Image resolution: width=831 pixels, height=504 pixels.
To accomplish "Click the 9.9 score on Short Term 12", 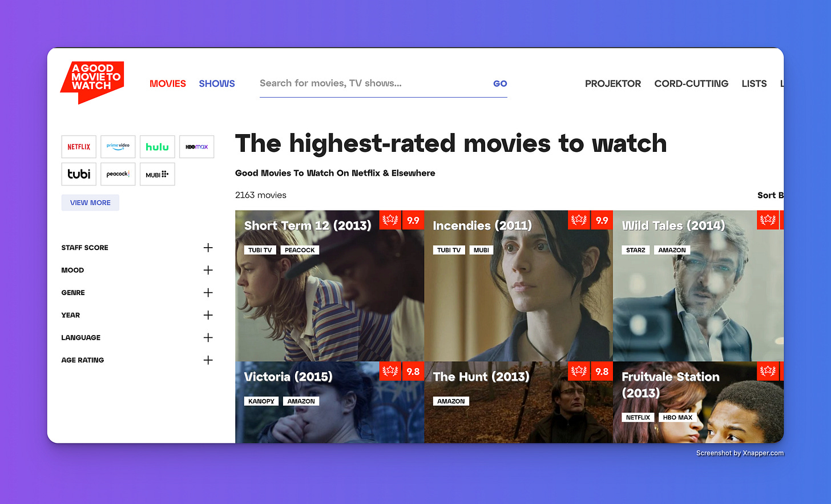I will [413, 220].
